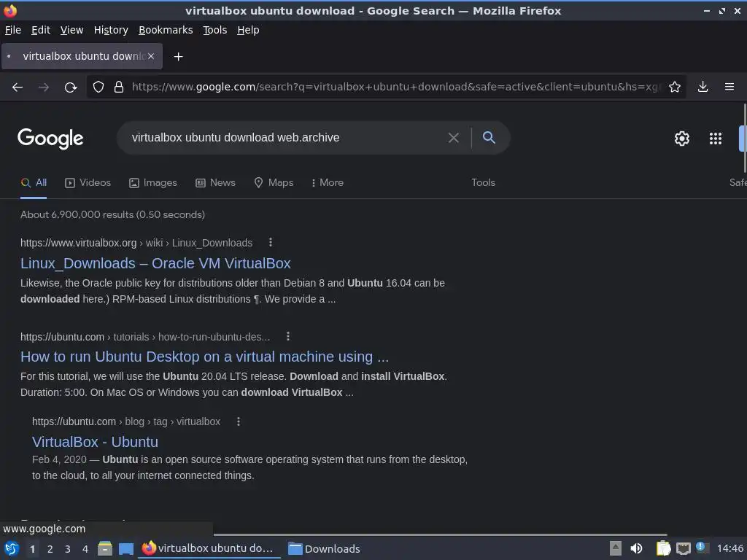This screenshot has width=747, height=560.
Task: Open the removable media tray icon
Action: pyautogui.click(x=616, y=548)
